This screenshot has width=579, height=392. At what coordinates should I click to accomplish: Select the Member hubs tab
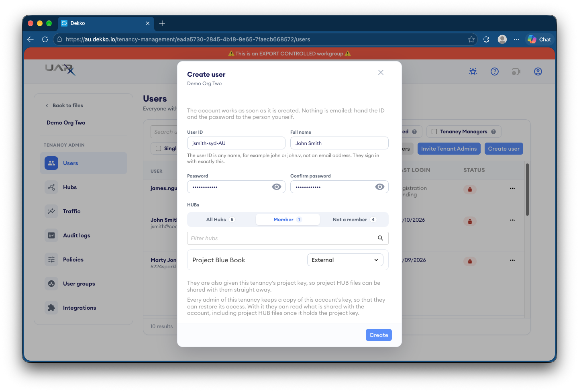click(x=287, y=219)
